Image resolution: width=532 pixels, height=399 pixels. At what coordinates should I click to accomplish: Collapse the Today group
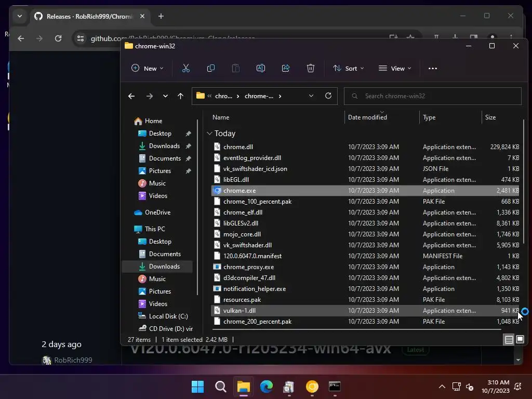209,134
